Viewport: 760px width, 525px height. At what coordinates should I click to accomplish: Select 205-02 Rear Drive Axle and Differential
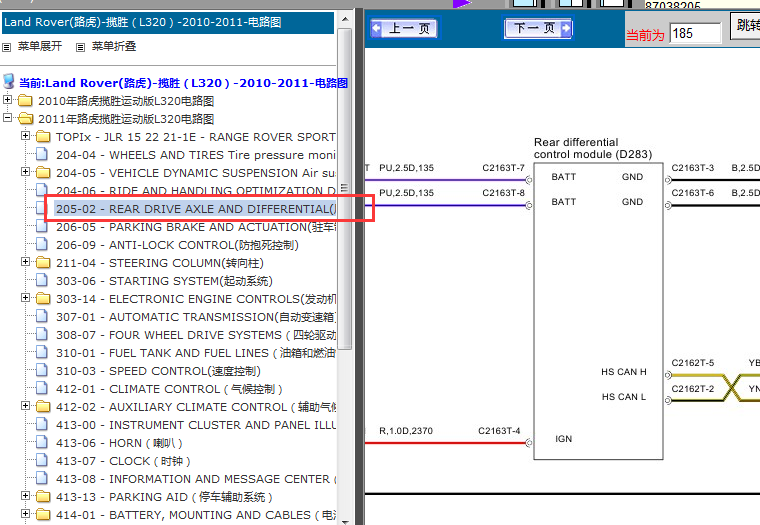pos(195,209)
